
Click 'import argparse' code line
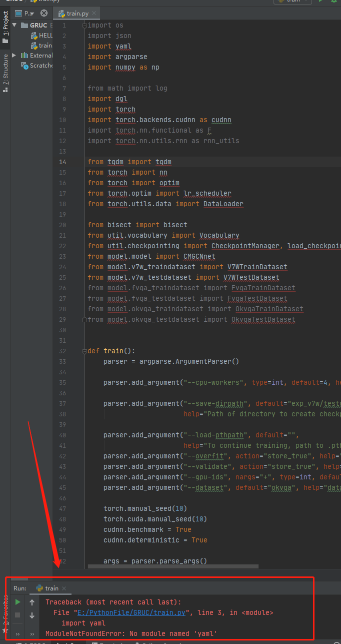tap(117, 57)
